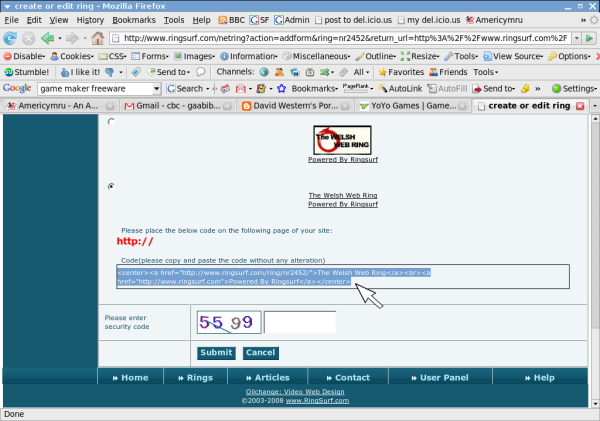Screen dimensions: 600x421
Task: Click the thumbs down icon
Action: tap(109, 72)
